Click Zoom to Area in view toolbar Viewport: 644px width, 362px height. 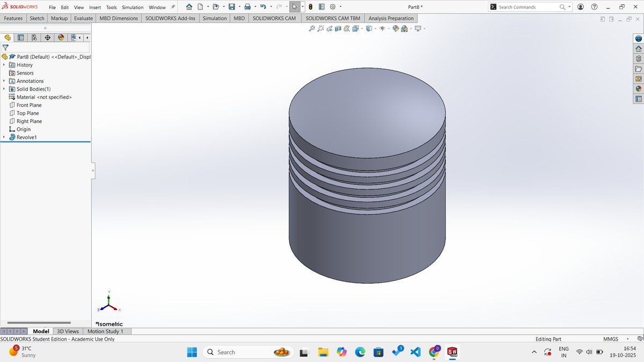(321, 28)
